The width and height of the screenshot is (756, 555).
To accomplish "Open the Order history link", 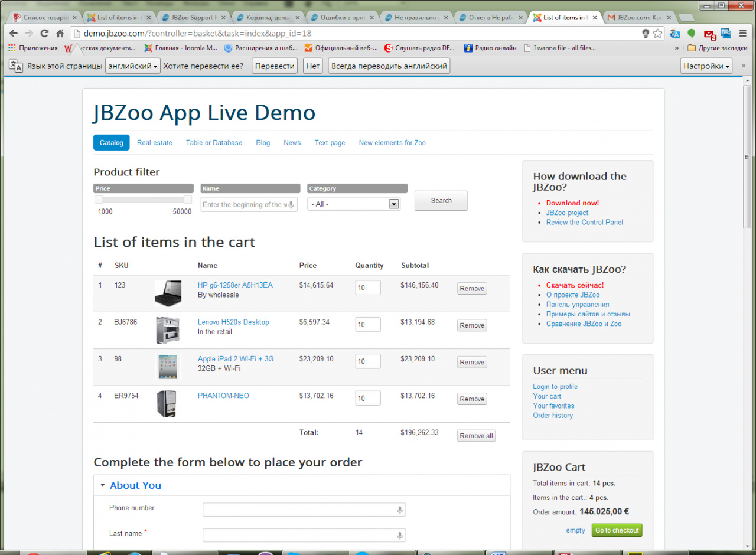I will point(553,415).
